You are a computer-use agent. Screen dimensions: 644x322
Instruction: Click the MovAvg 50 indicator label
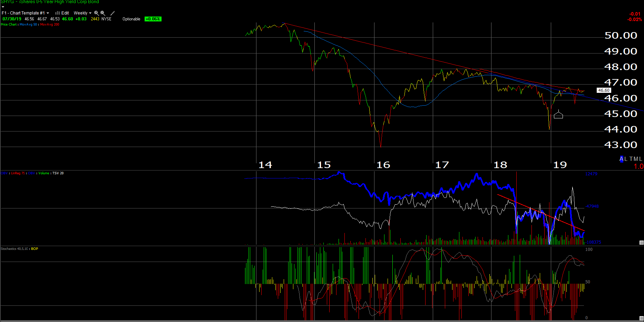[x=28, y=25]
